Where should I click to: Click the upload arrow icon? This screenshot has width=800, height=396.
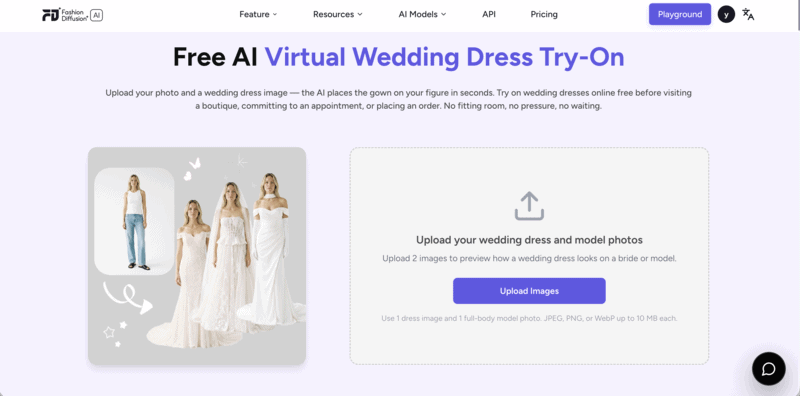click(529, 206)
